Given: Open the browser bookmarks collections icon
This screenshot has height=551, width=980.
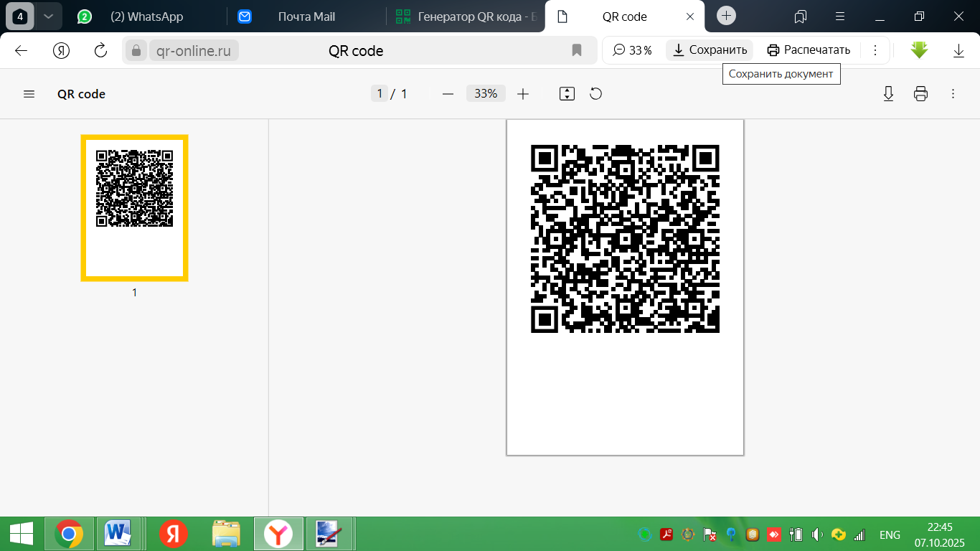Looking at the screenshot, I should pyautogui.click(x=801, y=16).
